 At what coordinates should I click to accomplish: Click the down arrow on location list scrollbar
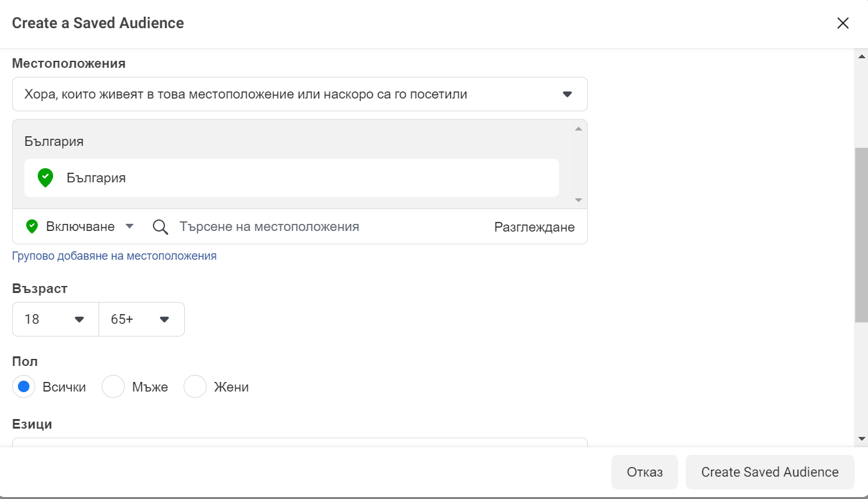(x=578, y=200)
